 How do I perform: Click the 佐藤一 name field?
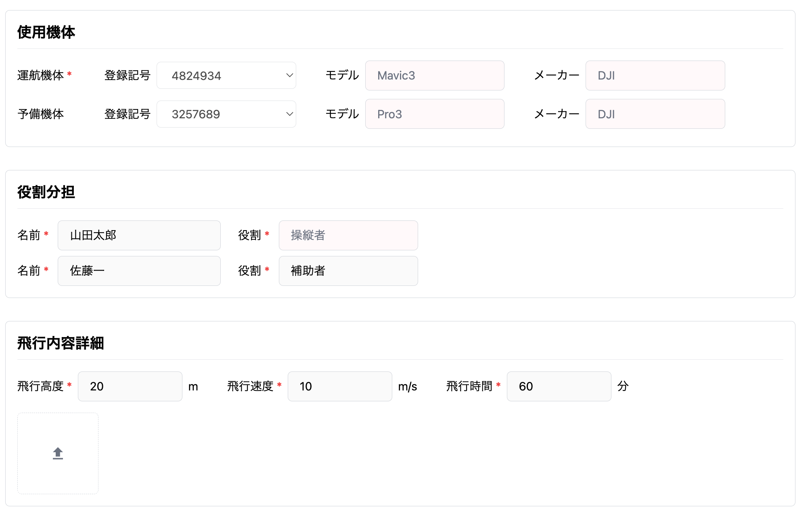pyautogui.click(x=139, y=271)
